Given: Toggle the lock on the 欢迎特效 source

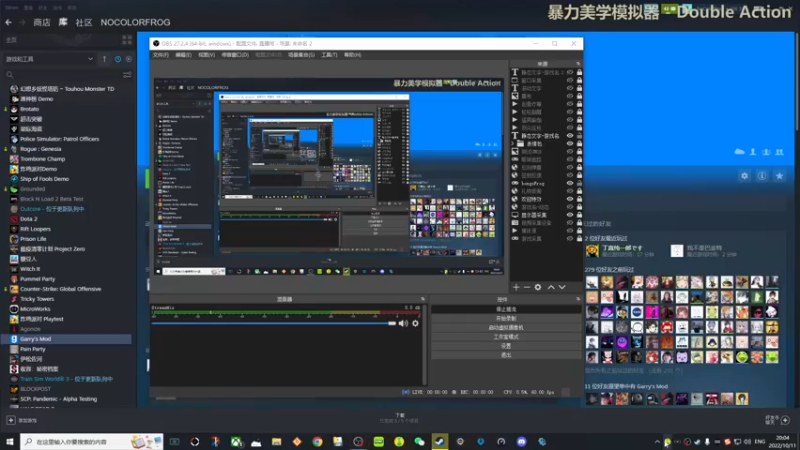Looking at the screenshot, I should (x=579, y=199).
